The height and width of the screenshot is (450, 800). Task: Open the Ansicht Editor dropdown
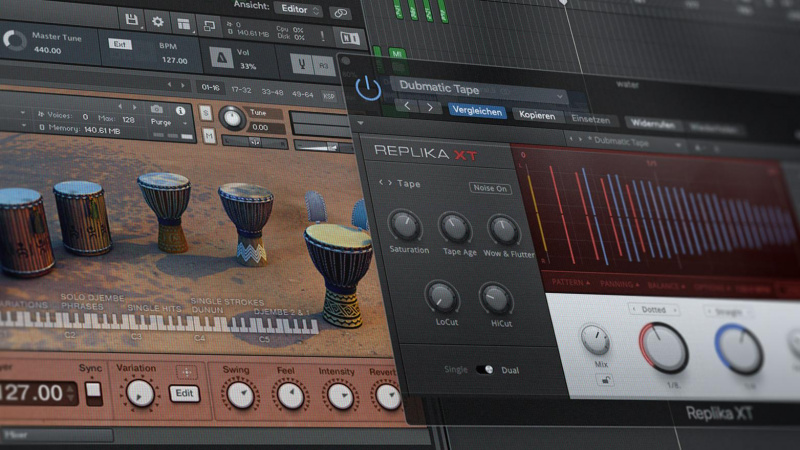pyautogui.click(x=299, y=10)
